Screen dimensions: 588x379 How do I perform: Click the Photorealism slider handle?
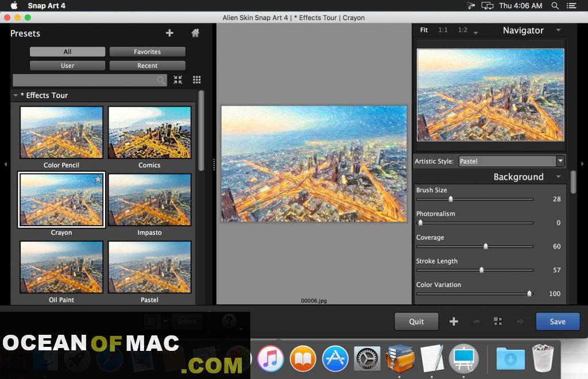coord(420,223)
